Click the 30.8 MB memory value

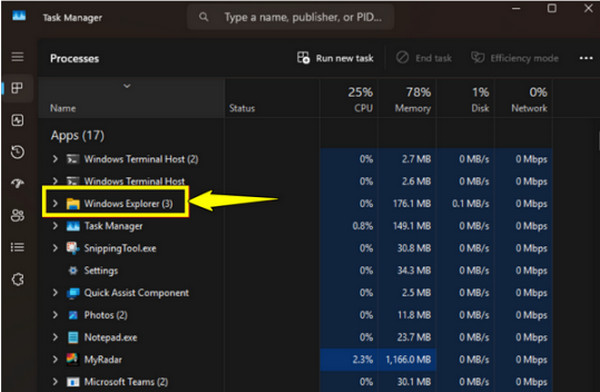pyautogui.click(x=414, y=248)
